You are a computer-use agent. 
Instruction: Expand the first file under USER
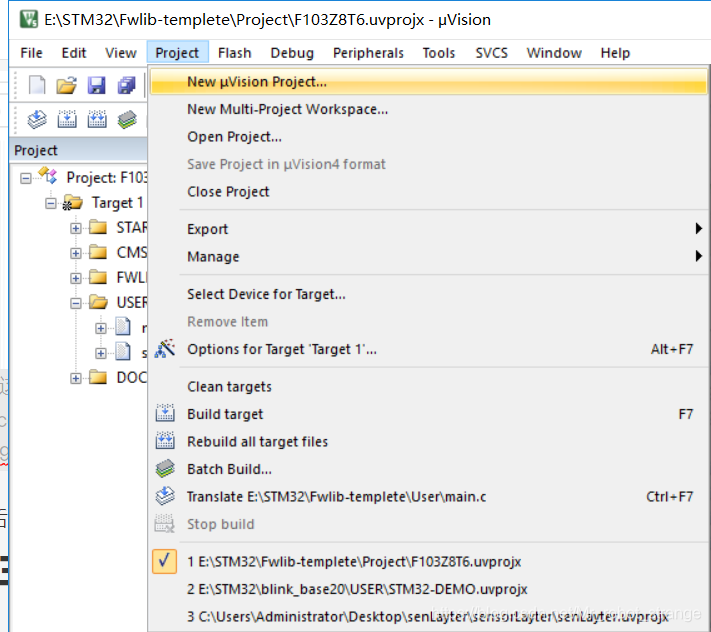(101, 328)
